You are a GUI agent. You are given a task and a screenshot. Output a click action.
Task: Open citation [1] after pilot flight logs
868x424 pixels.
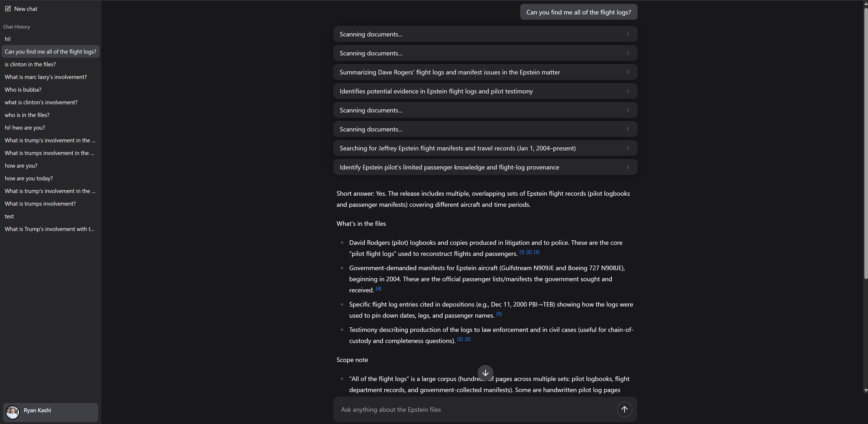[x=522, y=252]
